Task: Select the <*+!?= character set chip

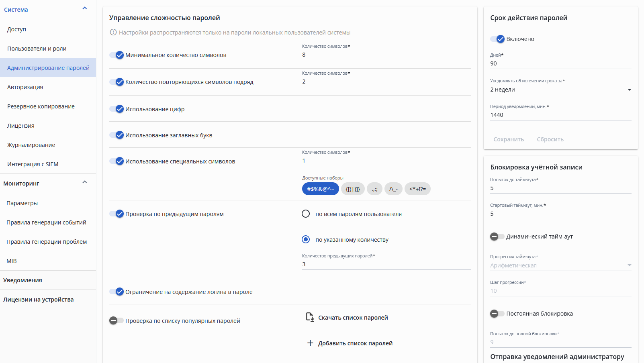Action: [x=417, y=189]
